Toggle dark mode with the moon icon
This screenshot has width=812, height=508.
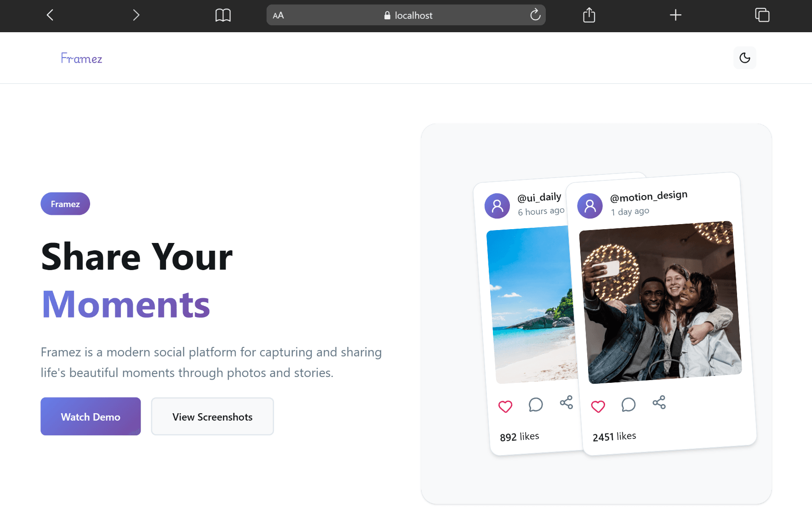pos(745,58)
